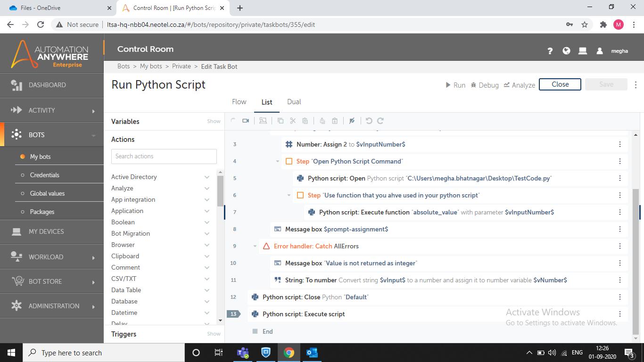644x362 pixels.
Task: Switch to the Dual view tab
Action: (294, 102)
